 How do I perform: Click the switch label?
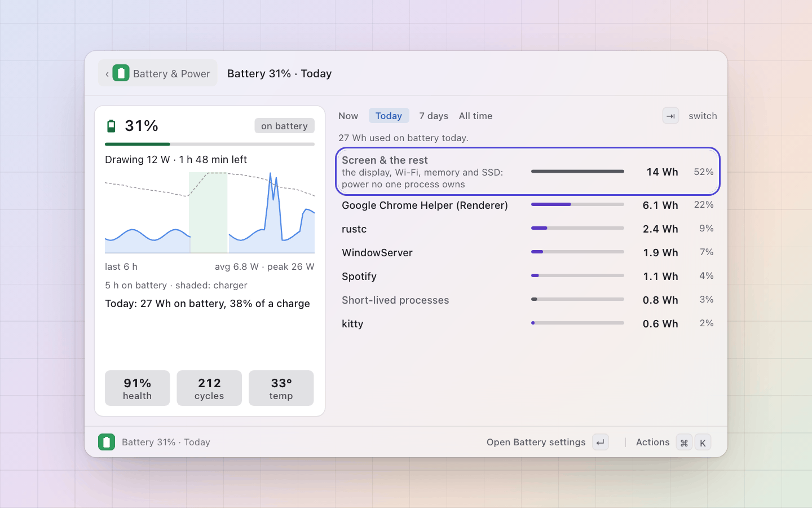click(703, 116)
